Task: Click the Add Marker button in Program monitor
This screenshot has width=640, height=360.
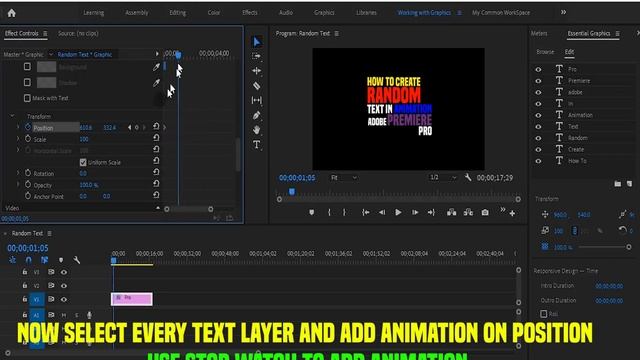Action: point(311,212)
